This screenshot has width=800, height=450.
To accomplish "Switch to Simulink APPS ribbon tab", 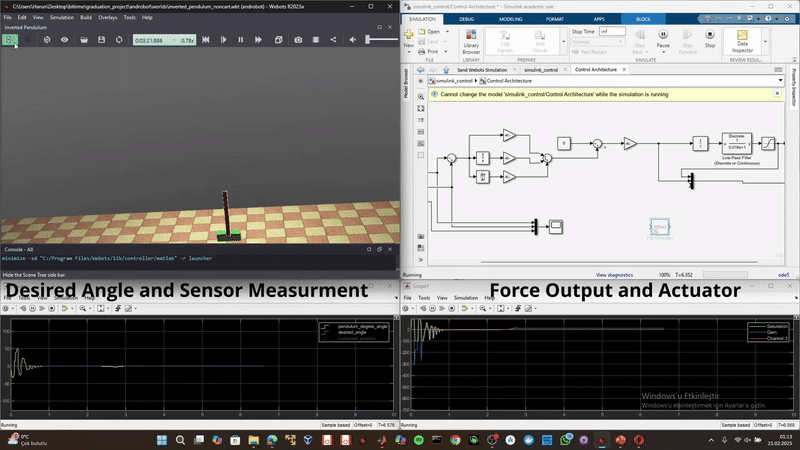I will 599,19.
